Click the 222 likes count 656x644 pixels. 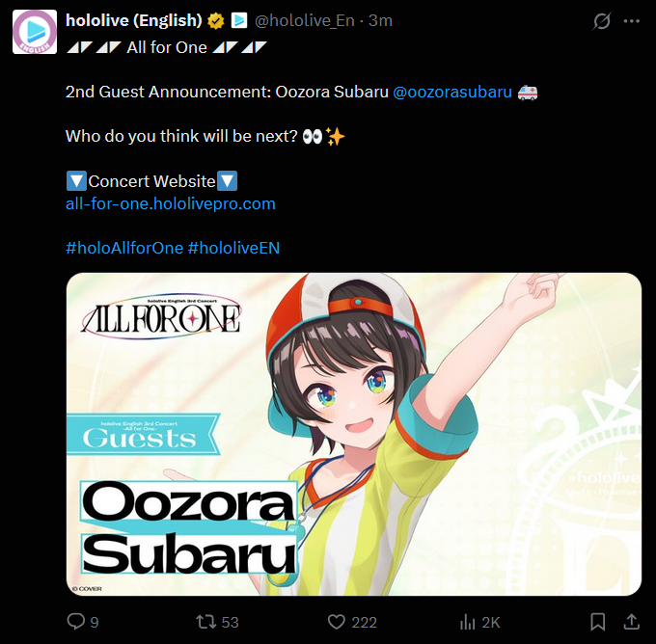tap(364, 622)
